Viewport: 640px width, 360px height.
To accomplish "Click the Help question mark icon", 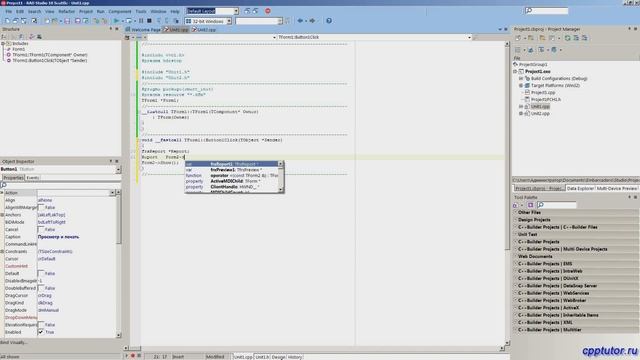I will click(x=329, y=21).
